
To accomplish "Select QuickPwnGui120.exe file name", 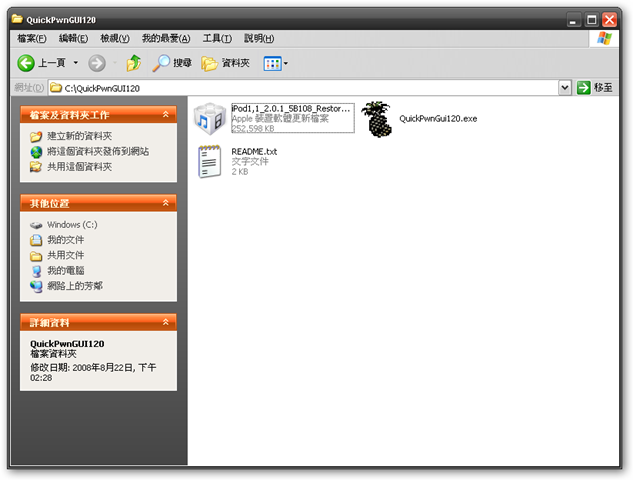I will [x=438, y=119].
